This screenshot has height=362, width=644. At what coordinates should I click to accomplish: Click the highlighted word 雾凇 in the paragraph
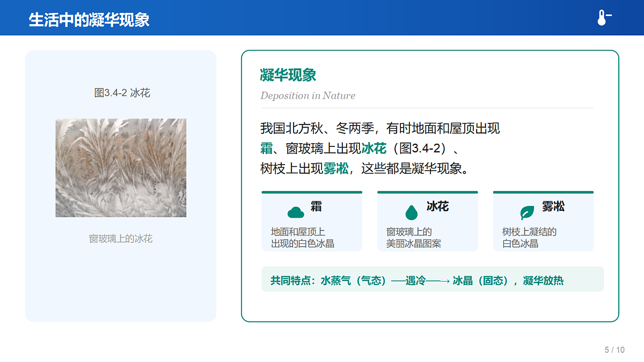click(x=336, y=169)
